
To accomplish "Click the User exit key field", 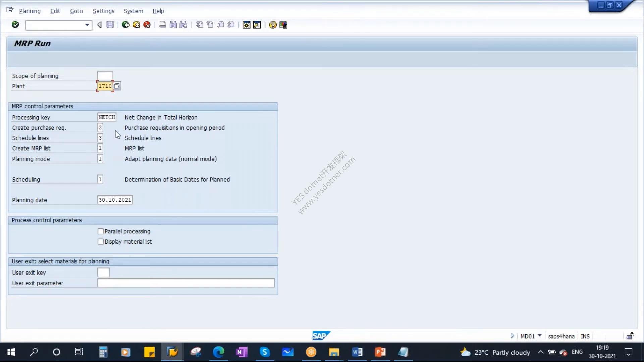I will click(103, 273).
